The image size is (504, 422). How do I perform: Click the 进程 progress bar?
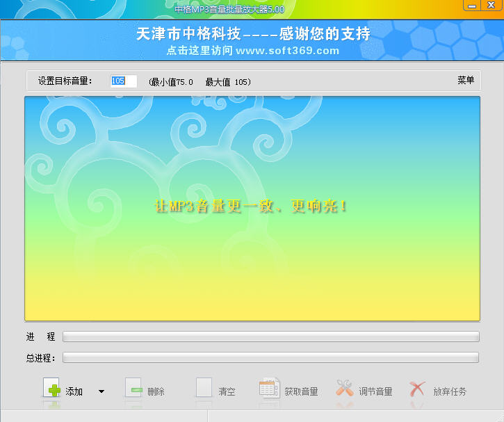tap(271, 336)
